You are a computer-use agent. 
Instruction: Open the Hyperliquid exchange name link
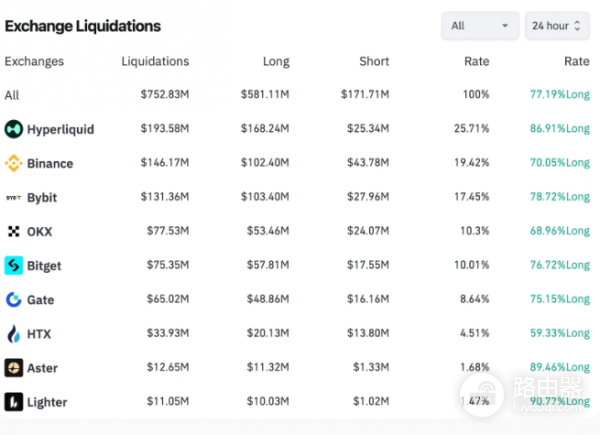(62, 129)
